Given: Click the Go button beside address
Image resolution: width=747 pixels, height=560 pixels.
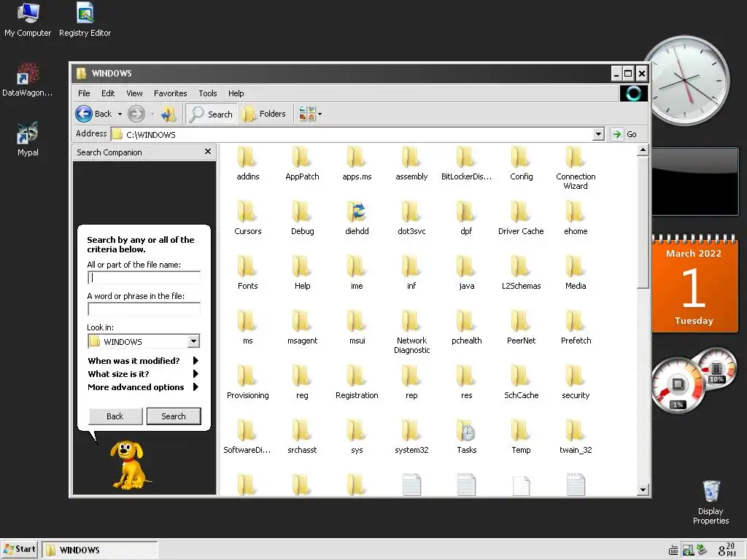Looking at the screenshot, I should click(624, 134).
